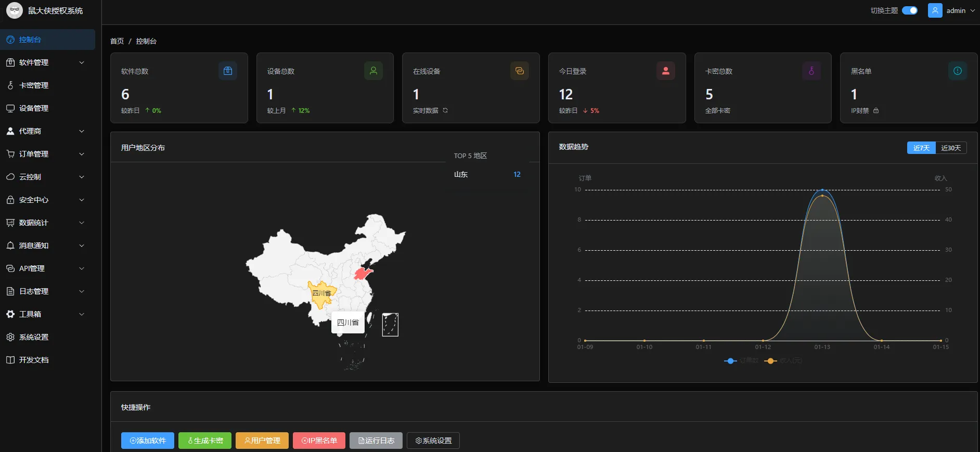Click the admin avatar icon
Viewport: 980px width, 452px height.
pyautogui.click(x=935, y=10)
